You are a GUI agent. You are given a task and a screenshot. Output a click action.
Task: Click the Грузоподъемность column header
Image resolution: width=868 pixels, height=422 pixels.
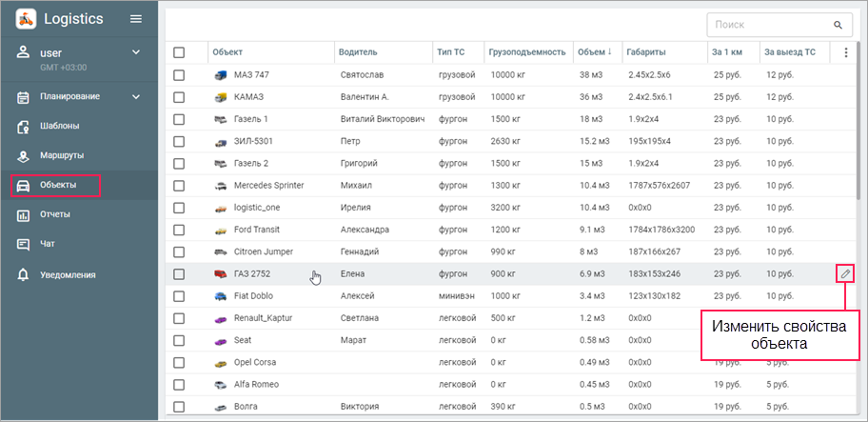point(527,52)
